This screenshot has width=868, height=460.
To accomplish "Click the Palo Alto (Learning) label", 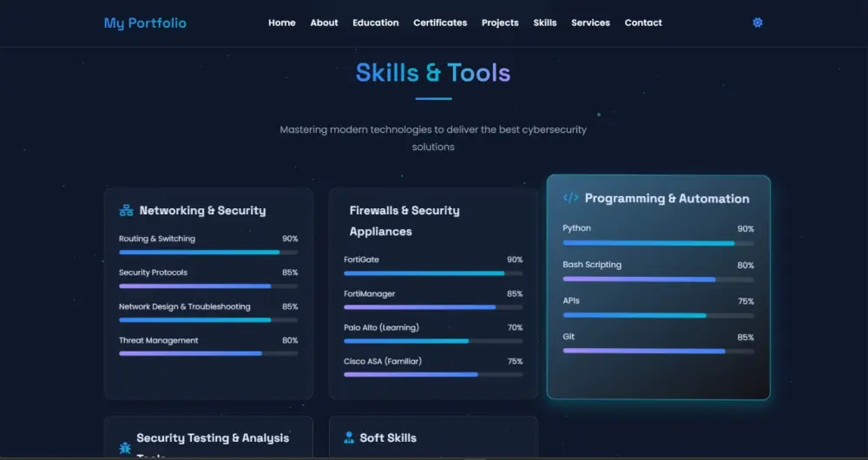I will tap(381, 328).
